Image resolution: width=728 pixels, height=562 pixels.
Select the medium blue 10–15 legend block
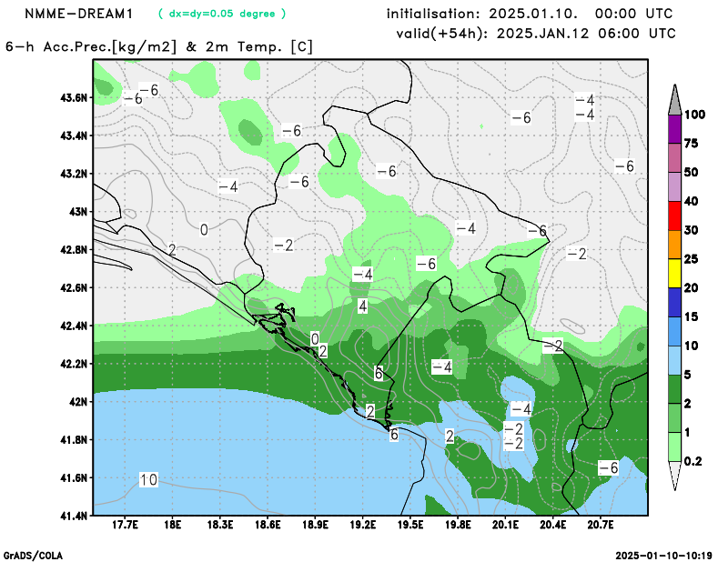tap(674, 331)
